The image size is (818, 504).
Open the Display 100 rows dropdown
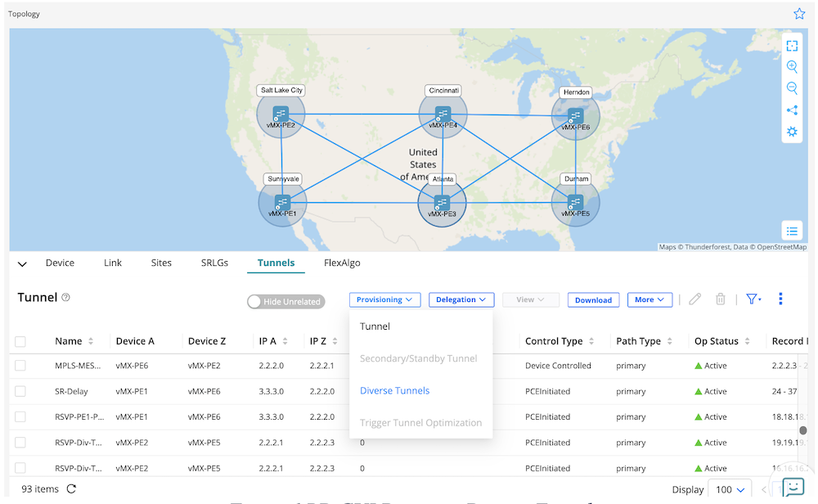(x=730, y=489)
